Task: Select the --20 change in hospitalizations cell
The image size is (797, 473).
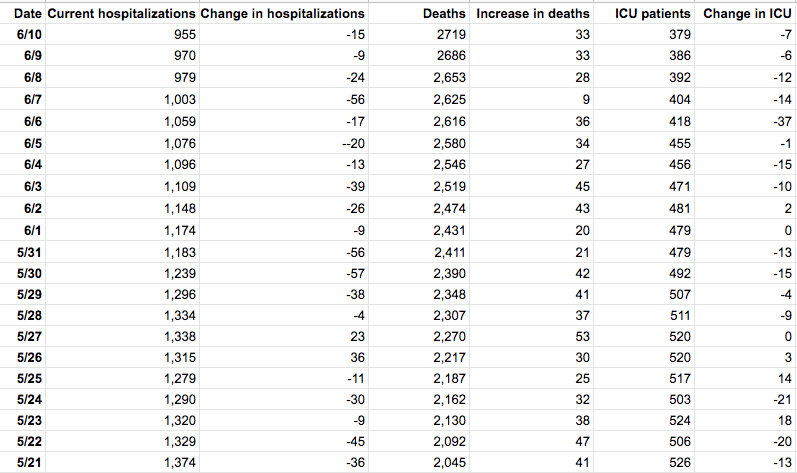Action: 349,142
